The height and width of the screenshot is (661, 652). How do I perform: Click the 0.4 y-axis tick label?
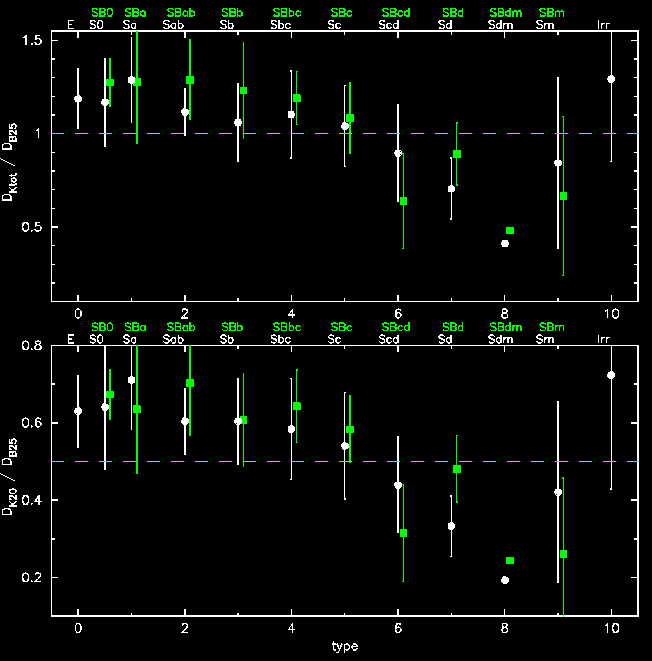coord(32,500)
